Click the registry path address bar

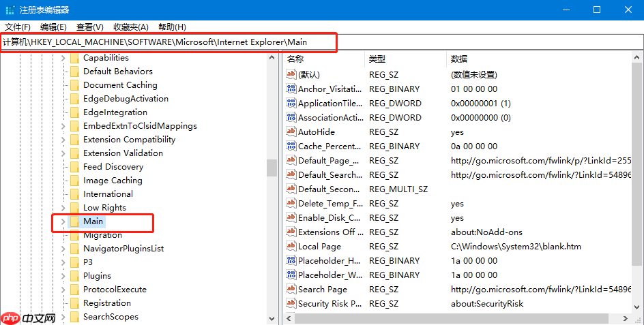321,42
